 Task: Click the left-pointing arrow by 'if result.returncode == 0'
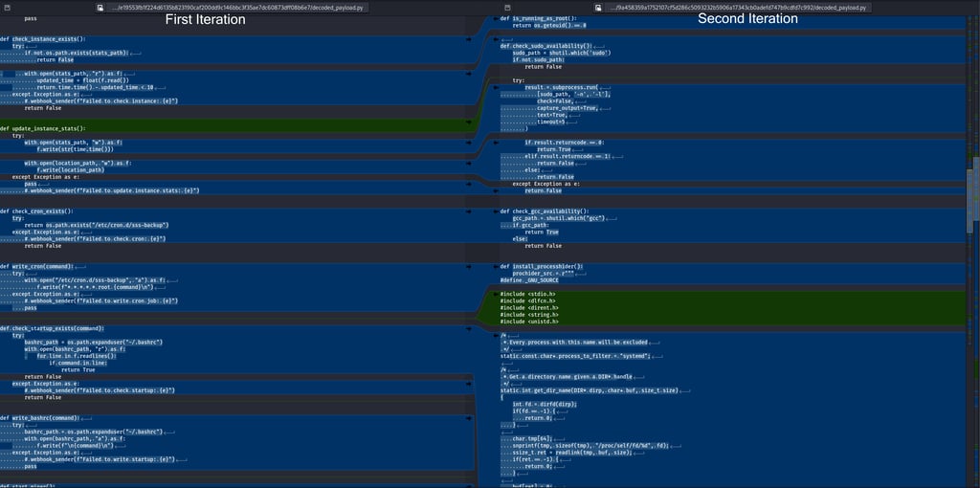click(x=495, y=142)
